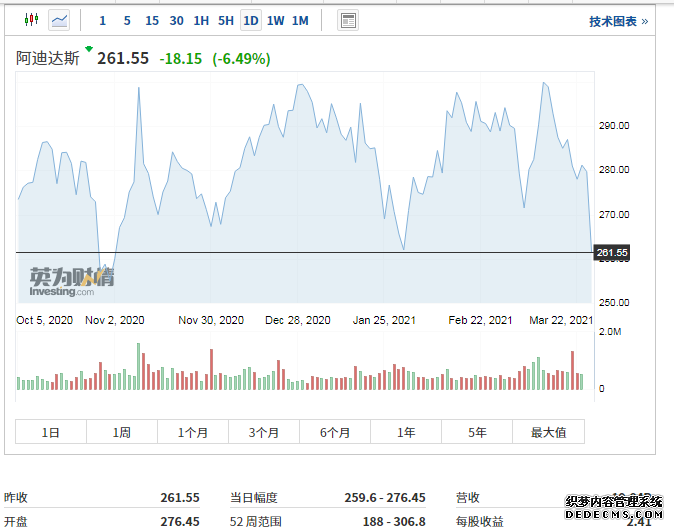Click the 营收 label
Image resolution: width=674 pixels, height=529 pixels.
click(468, 498)
